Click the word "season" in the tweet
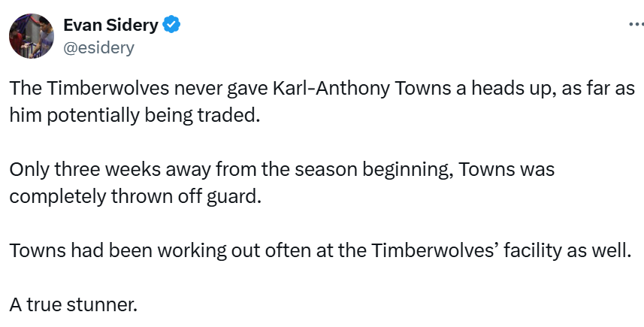Viewport: 644px width, 327px height. point(325,169)
